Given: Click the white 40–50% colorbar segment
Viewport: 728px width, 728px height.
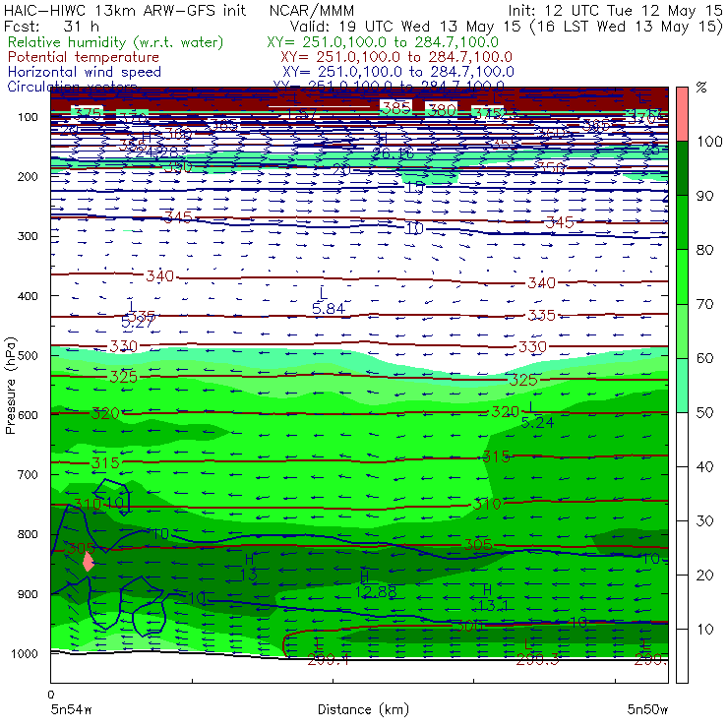Looking at the screenshot, I should [x=682, y=439].
